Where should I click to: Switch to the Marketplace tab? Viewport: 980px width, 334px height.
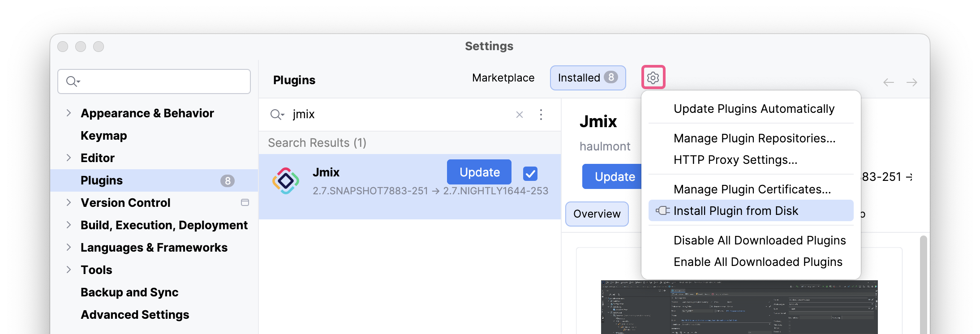coord(503,78)
